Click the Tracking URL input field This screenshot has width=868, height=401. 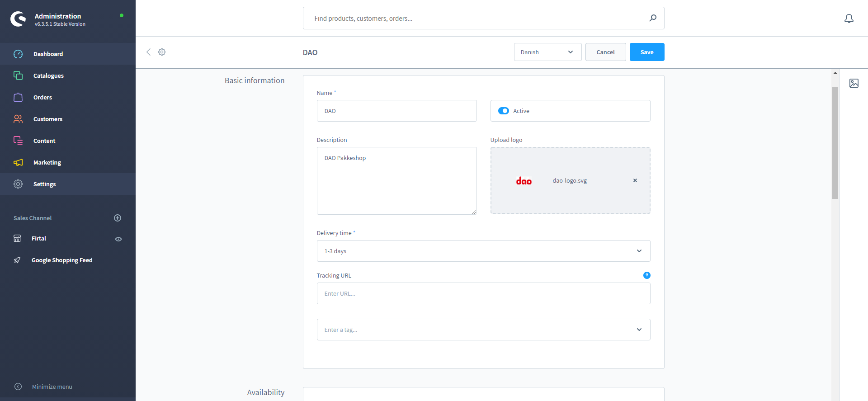pos(483,293)
